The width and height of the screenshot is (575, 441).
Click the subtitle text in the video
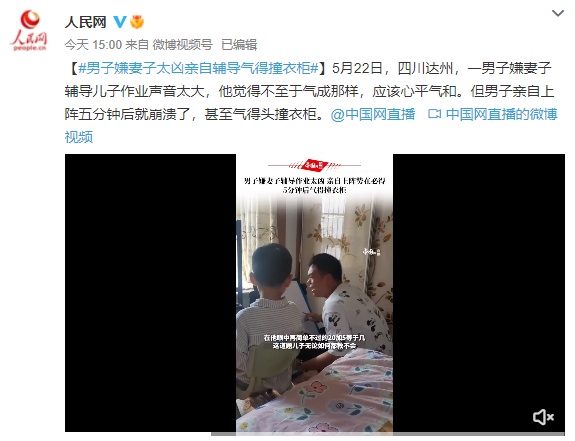pyautogui.click(x=314, y=342)
